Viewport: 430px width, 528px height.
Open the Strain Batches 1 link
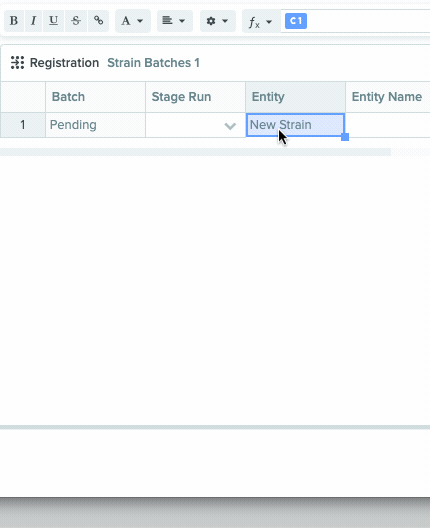point(153,63)
